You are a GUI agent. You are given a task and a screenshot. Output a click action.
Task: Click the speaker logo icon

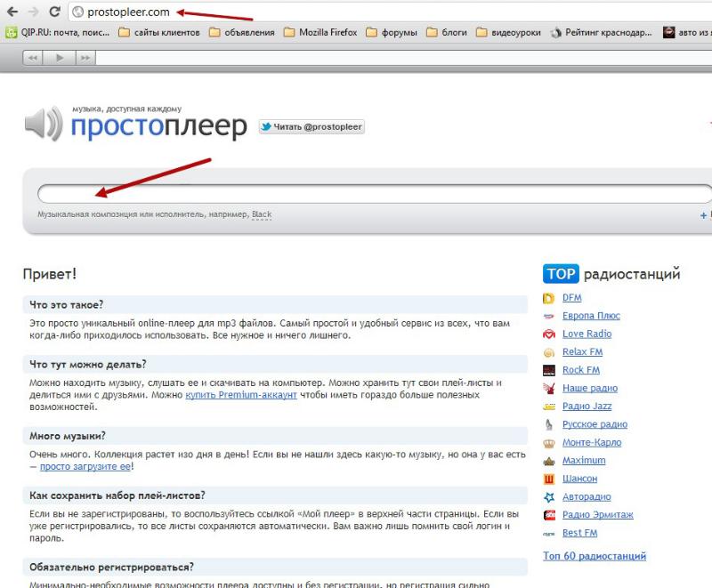coord(44,124)
